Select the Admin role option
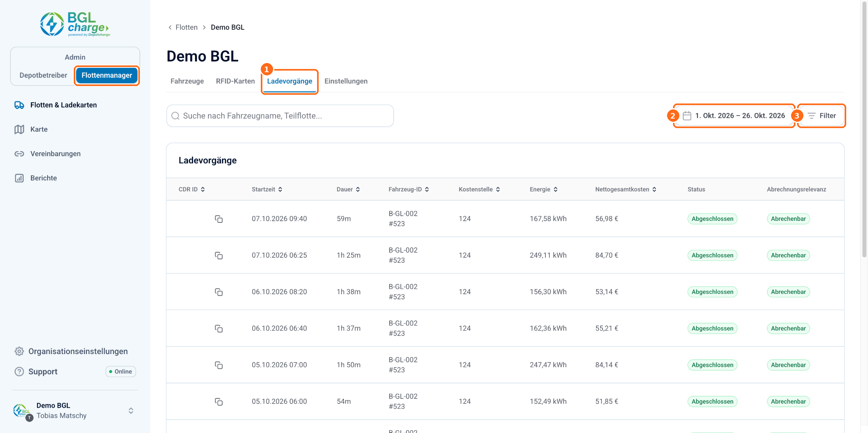 click(75, 57)
